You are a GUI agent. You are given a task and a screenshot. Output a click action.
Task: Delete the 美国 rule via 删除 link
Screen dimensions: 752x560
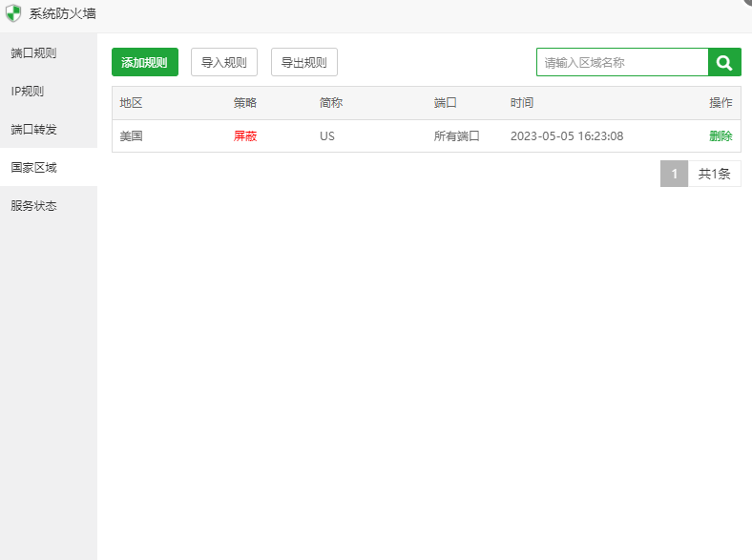point(721,136)
